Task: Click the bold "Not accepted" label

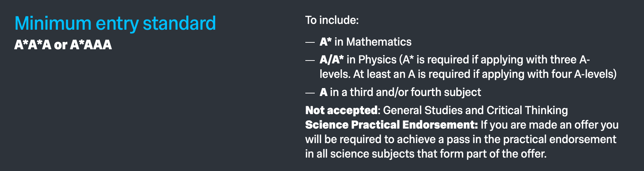Action: pyautogui.click(x=341, y=110)
